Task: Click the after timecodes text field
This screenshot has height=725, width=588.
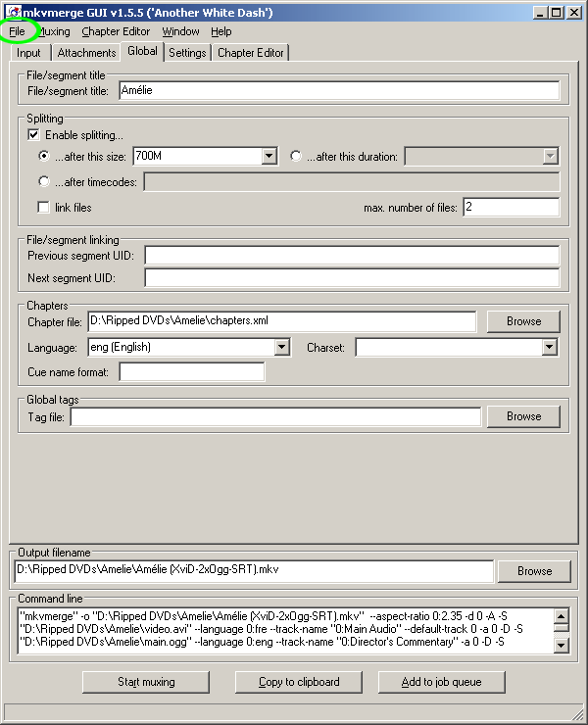Action: click(352, 181)
